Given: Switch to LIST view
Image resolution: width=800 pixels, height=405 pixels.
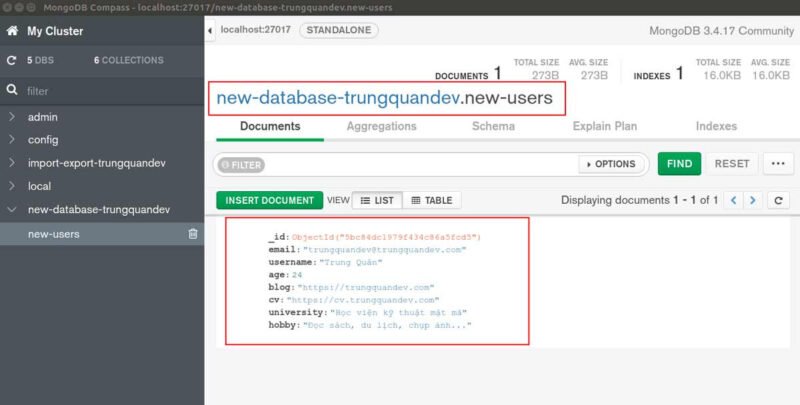Looking at the screenshot, I should tap(378, 200).
